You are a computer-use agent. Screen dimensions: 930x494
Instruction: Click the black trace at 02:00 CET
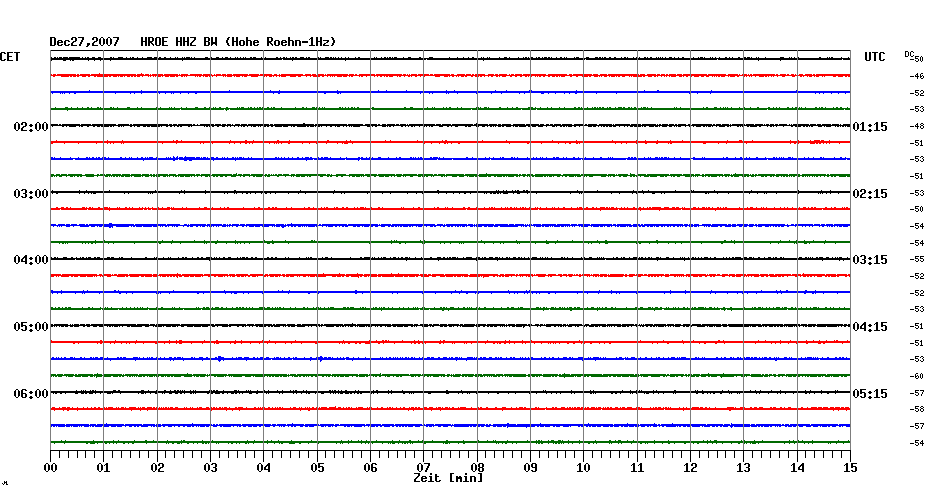tap(450, 126)
